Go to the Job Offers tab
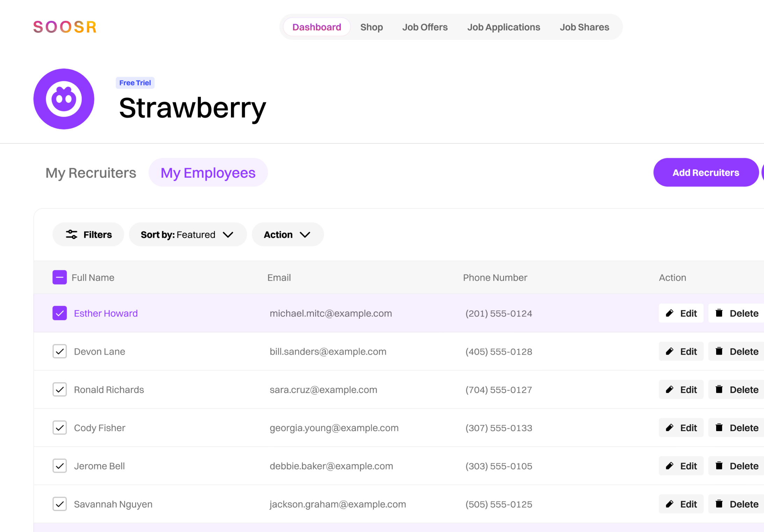 pyautogui.click(x=425, y=27)
